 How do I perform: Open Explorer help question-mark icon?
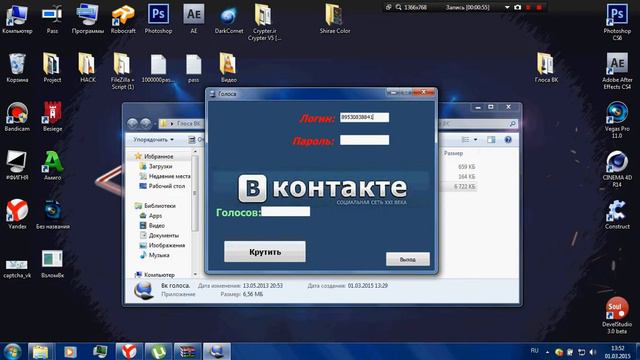[508, 140]
